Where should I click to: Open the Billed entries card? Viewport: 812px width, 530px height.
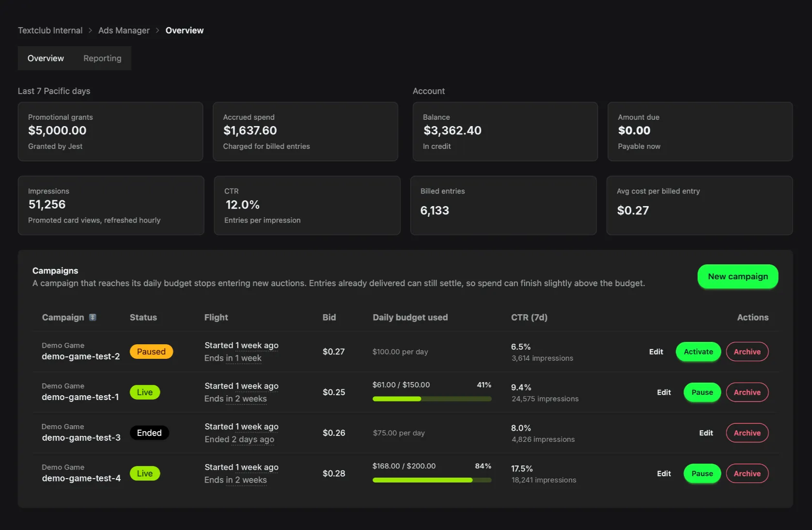503,206
